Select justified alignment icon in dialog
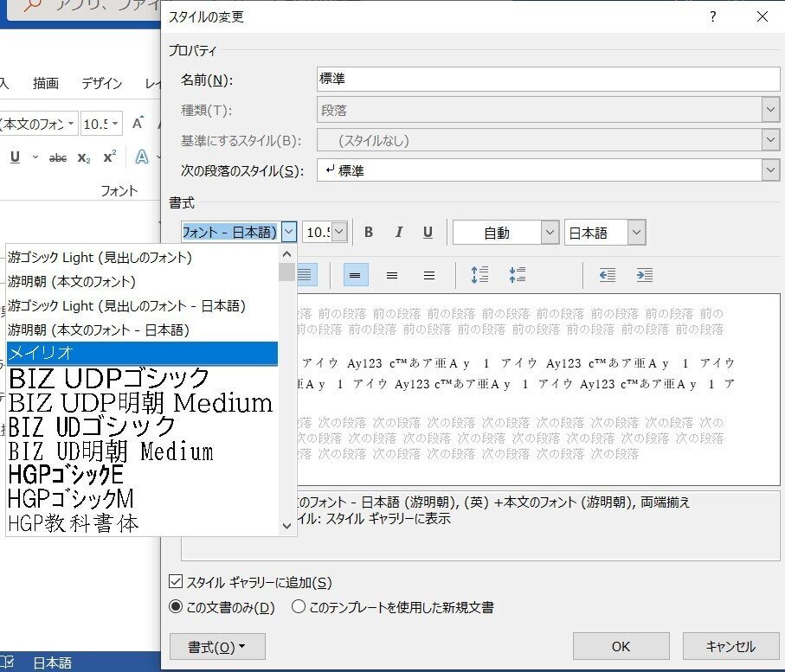785x672 pixels. [x=305, y=275]
